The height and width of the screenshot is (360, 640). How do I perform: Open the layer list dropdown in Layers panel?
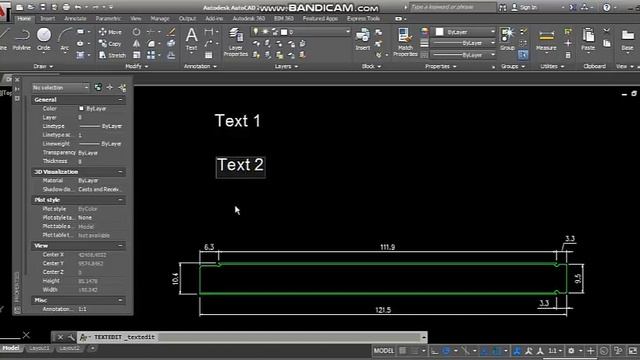[300, 32]
